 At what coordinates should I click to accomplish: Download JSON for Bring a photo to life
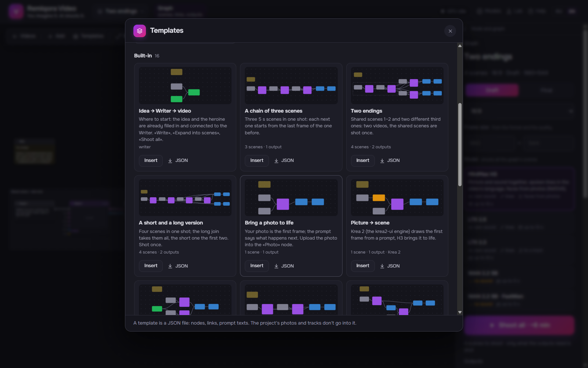click(x=284, y=266)
